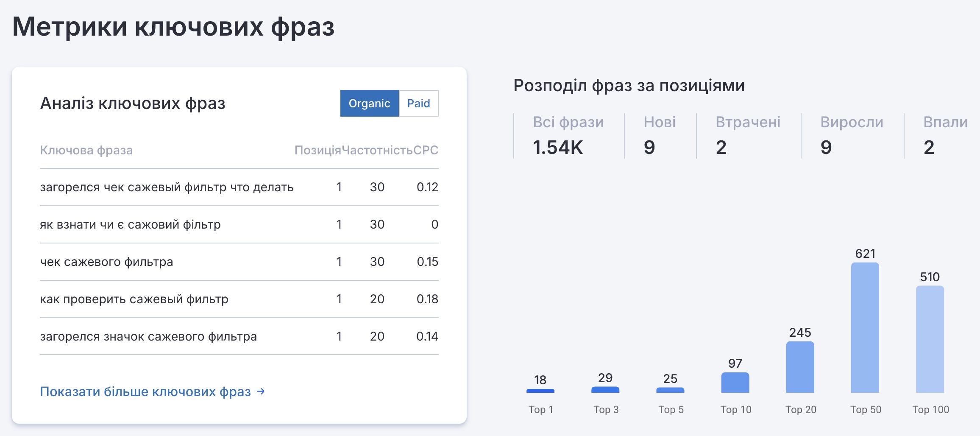Select the Paid tab

418,103
